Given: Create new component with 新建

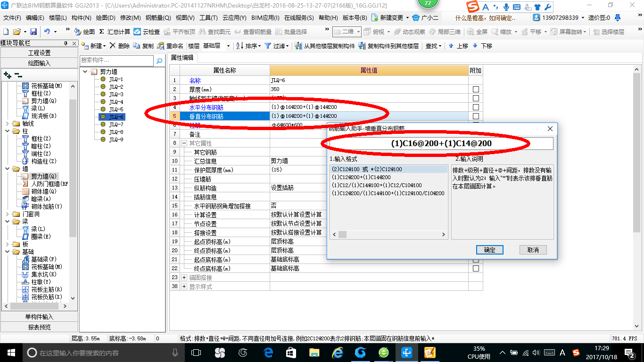Looking at the screenshot, I should (x=93, y=46).
